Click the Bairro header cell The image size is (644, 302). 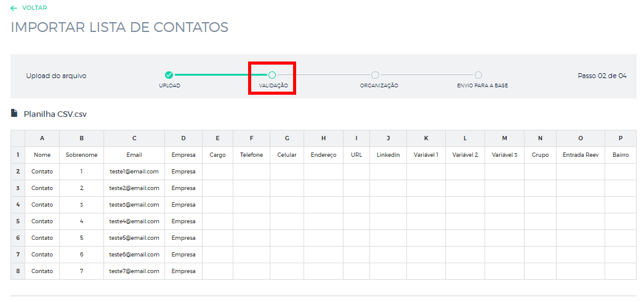(620, 155)
